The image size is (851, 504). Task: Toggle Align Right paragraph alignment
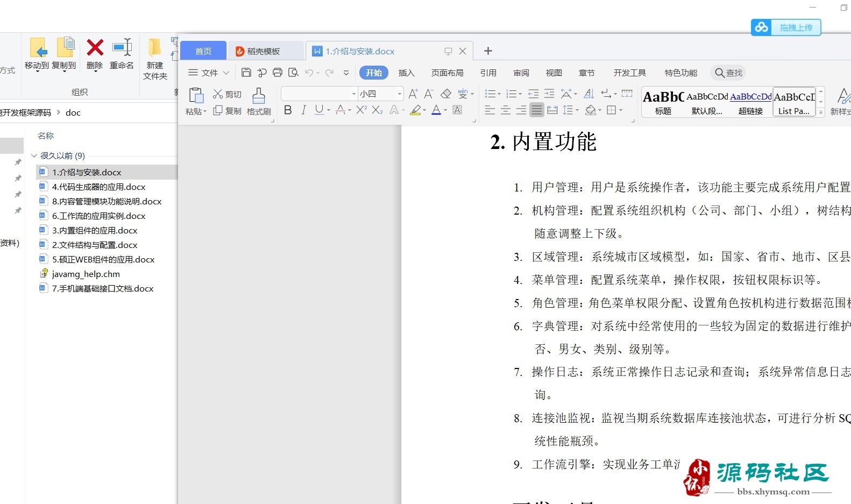[521, 110]
